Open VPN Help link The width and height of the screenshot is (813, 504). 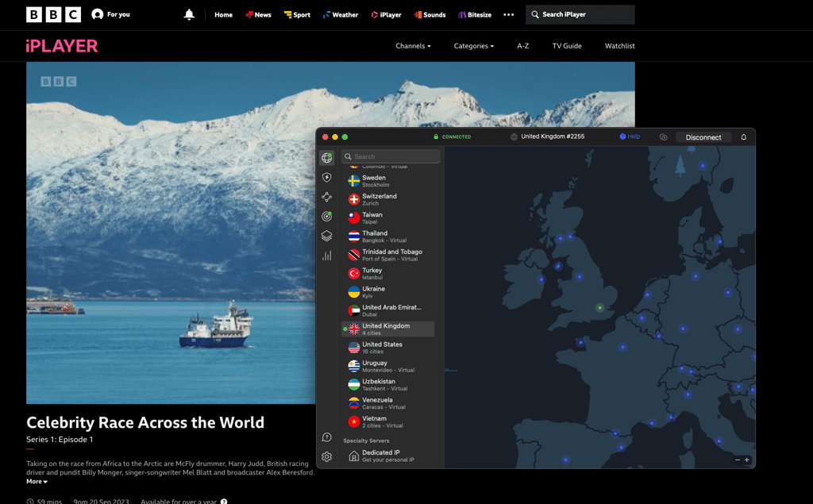tap(630, 137)
